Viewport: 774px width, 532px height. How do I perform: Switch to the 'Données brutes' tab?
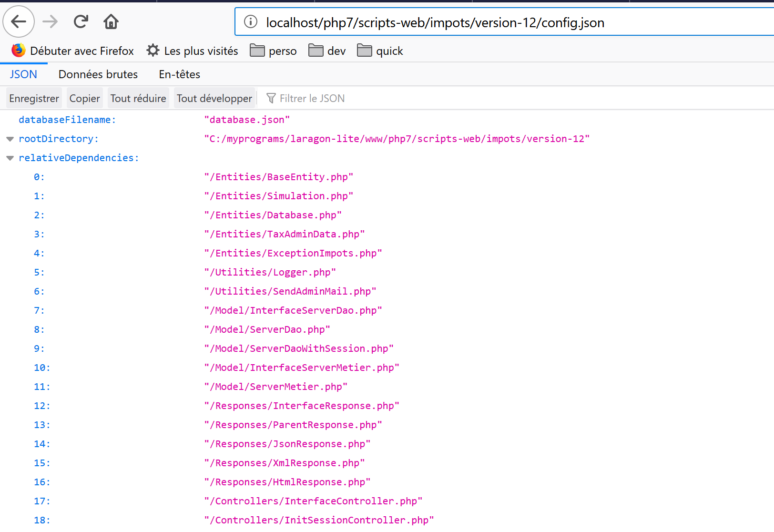(x=98, y=74)
